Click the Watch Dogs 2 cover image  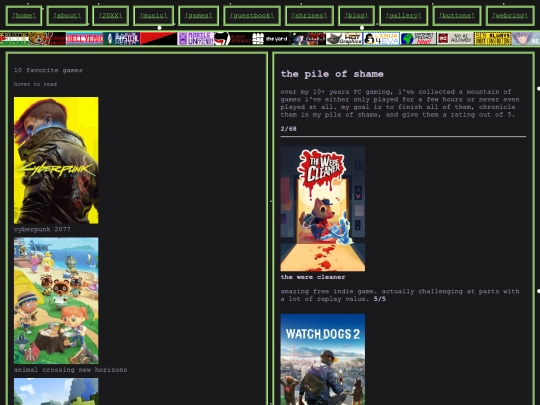pyautogui.click(x=323, y=359)
